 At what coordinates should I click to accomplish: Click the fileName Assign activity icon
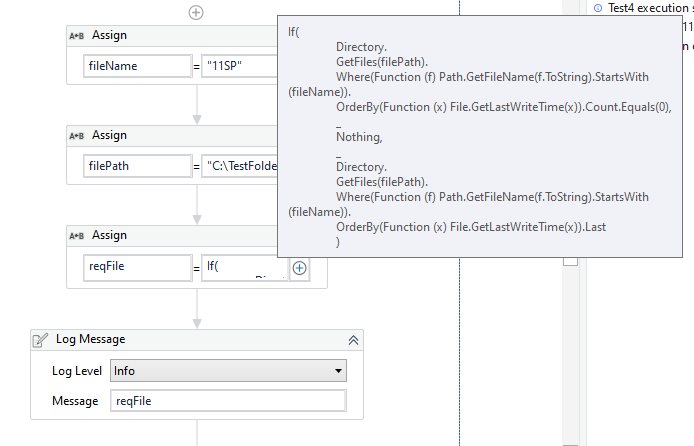[77, 36]
